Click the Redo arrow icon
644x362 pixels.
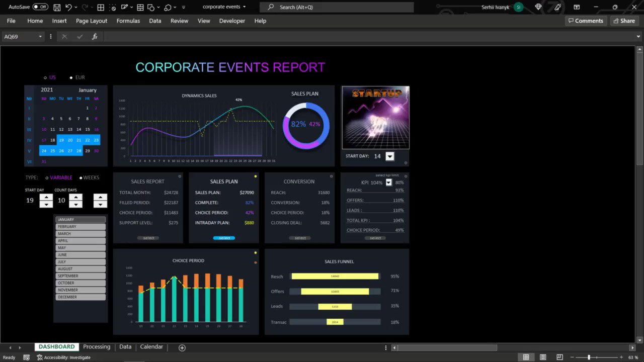(x=84, y=7)
